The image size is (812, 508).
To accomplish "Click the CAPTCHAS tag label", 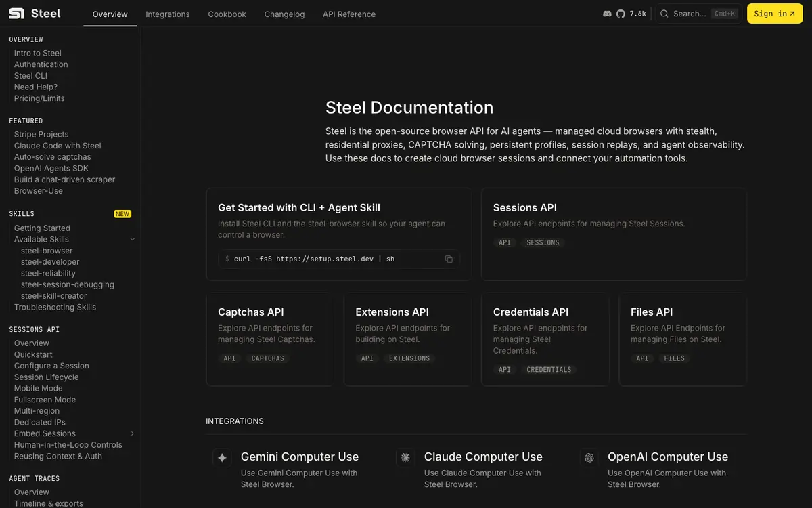I will pos(268,358).
